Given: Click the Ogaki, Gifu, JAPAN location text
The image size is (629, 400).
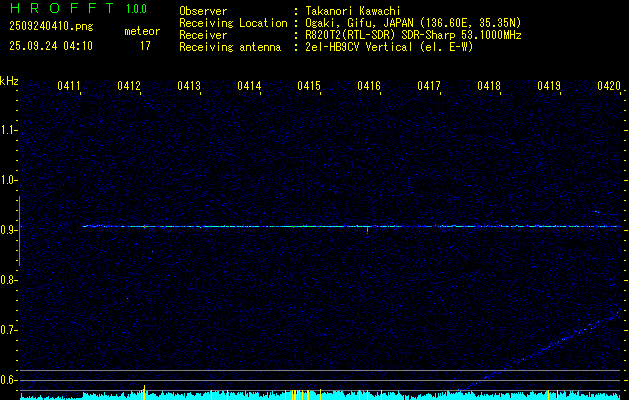Looking at the screenshot, I should (x=413, y=23).
